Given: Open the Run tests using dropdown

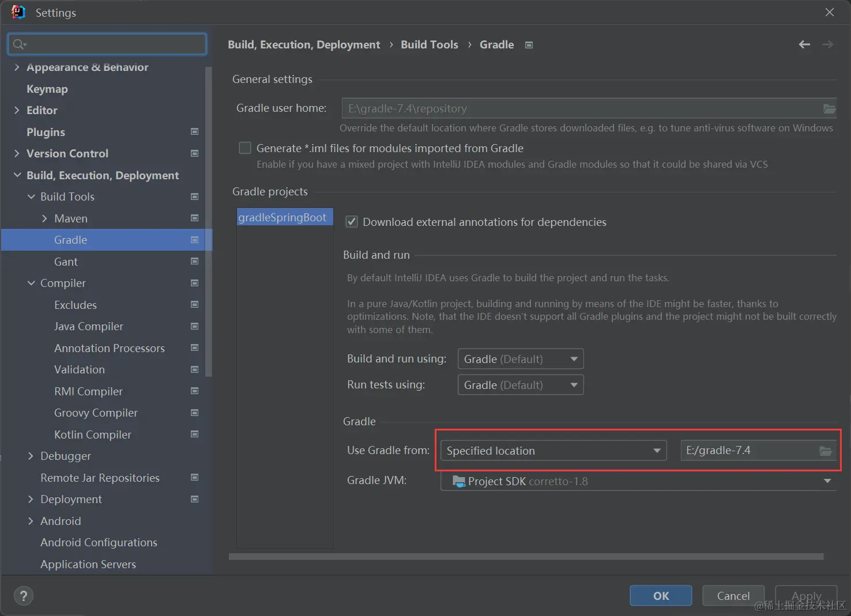Looking at the screenshot, I should coord(521,385).
